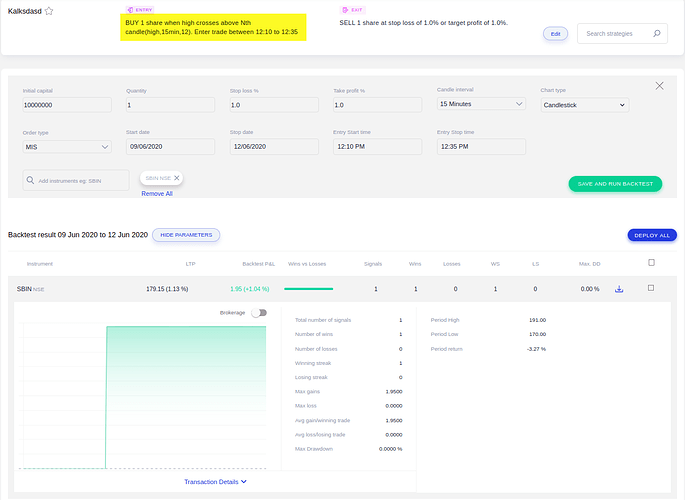Check the SBIN row checkbox

[x=651, y=288]
